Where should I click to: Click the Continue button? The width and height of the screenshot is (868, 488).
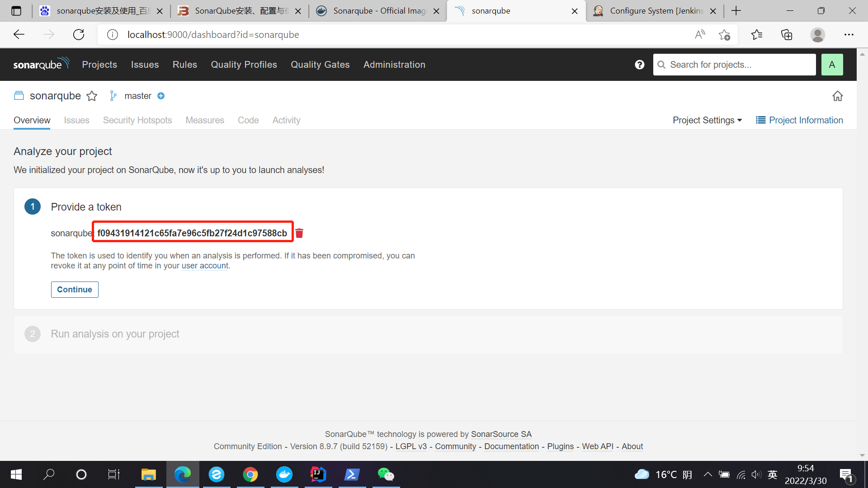point(75,289)
